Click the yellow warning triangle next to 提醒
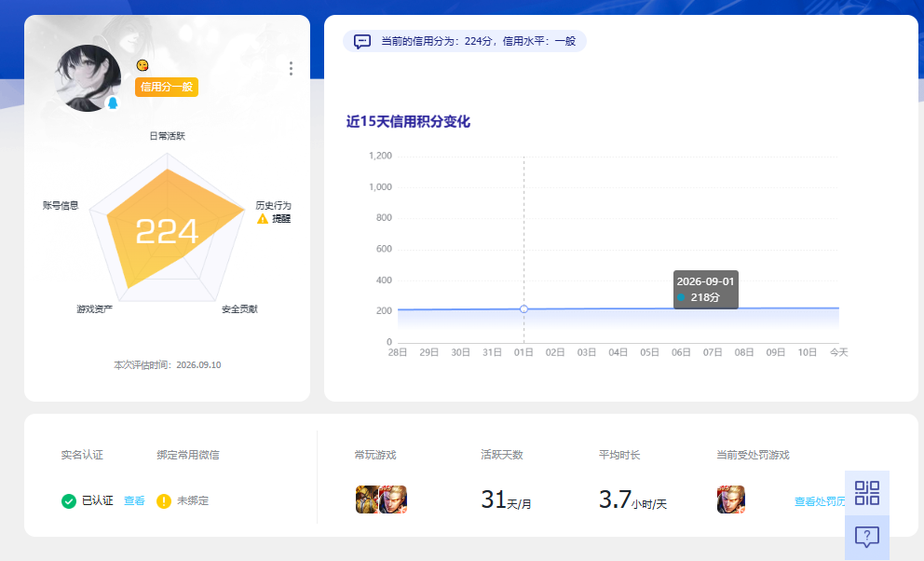 [263, 219]
